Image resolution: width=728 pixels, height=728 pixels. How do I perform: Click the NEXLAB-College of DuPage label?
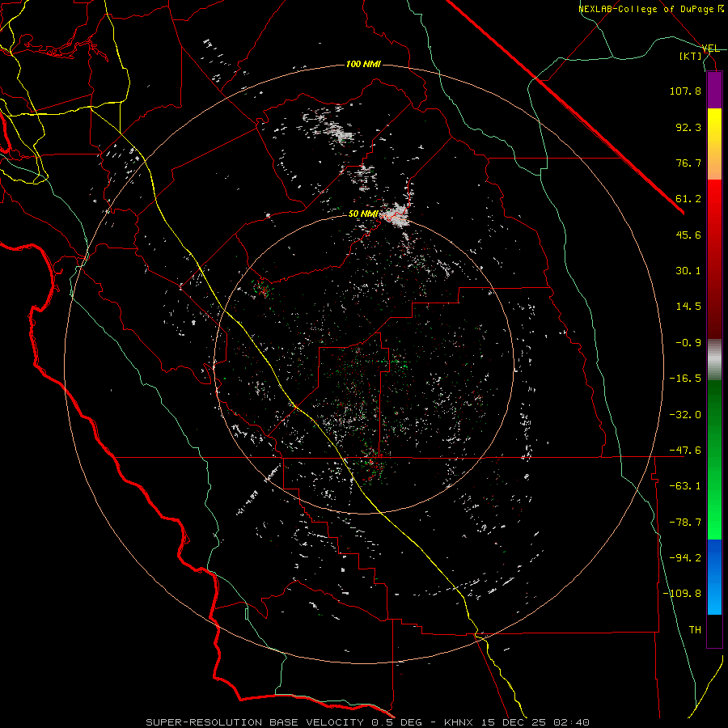tap(645, 9)
